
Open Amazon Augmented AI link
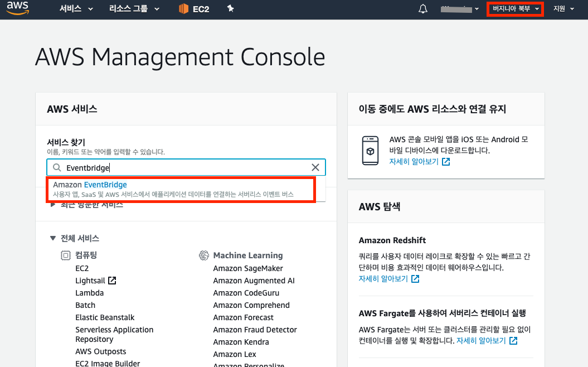coord(254,281)
